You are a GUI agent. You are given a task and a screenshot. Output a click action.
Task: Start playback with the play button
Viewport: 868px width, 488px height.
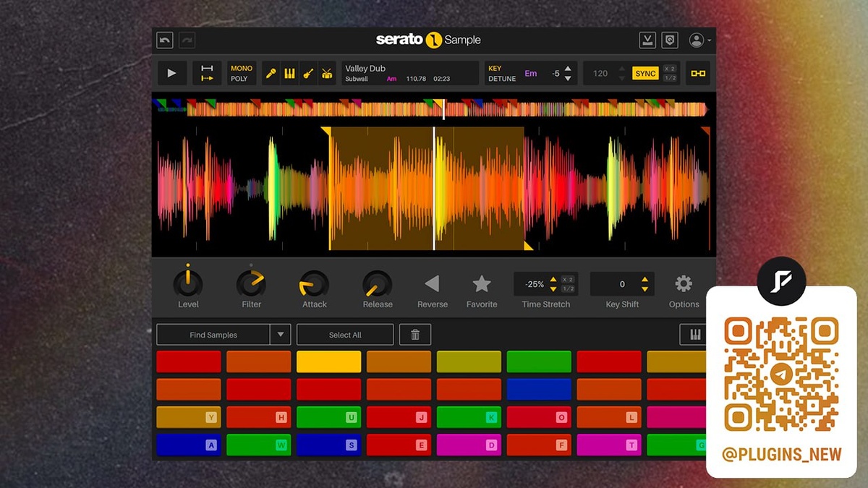point(171,73)
